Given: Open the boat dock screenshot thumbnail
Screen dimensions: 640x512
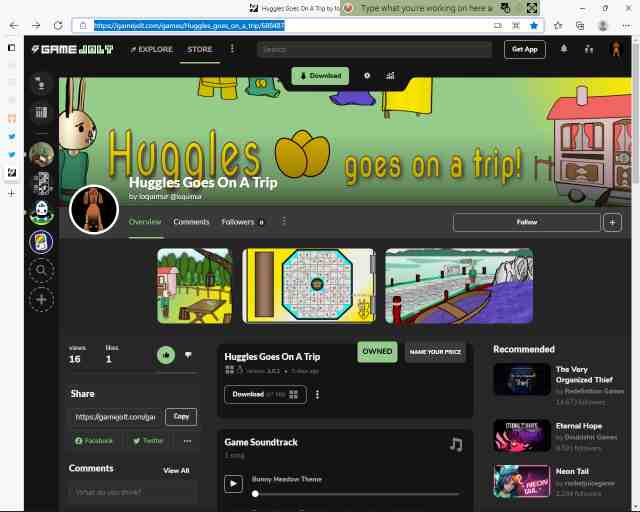Looking at the screenshot, I should (459, 286).
